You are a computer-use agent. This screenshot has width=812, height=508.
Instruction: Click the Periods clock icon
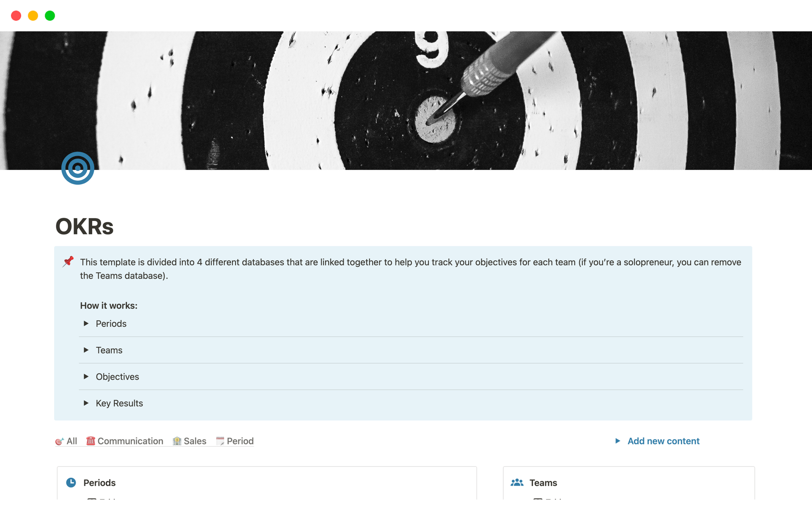point(71,483)
